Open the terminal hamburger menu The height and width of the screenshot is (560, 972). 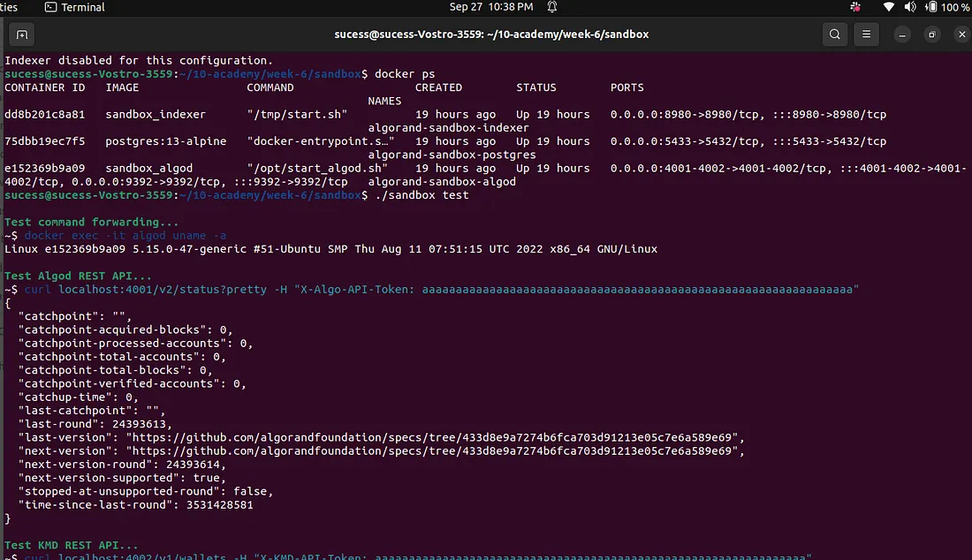[867, 34]
